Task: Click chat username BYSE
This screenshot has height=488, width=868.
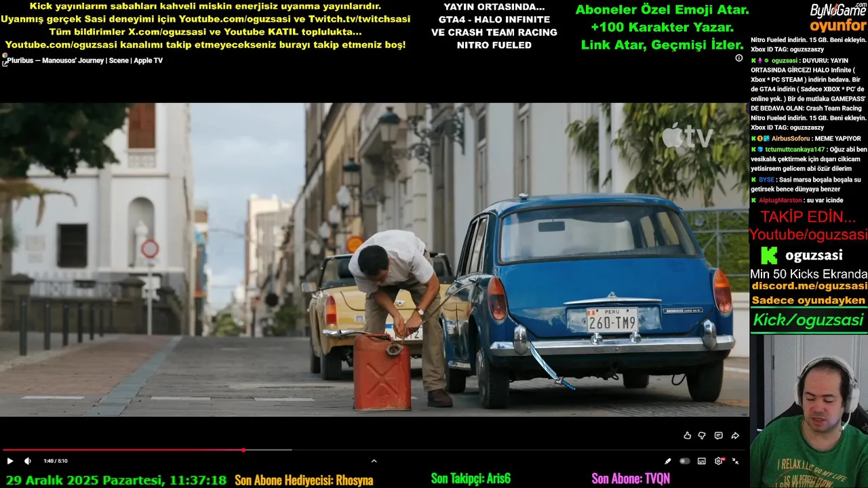Action: coord(766,180)
